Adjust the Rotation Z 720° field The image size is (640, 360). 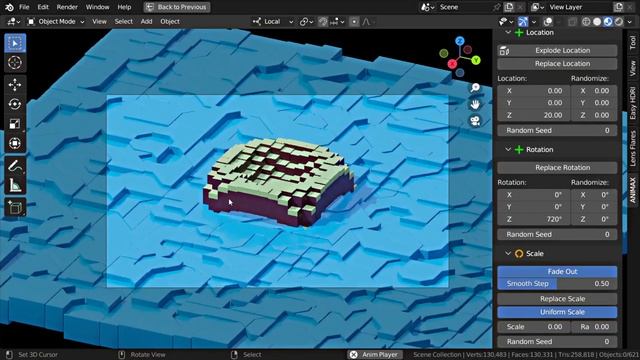[533, 219]
